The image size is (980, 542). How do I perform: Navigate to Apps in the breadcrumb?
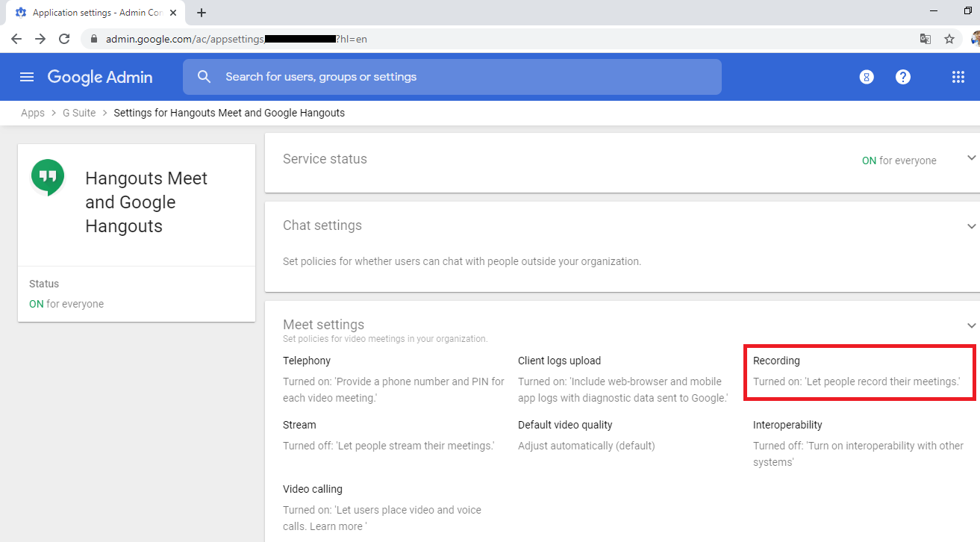click(33, 113)
